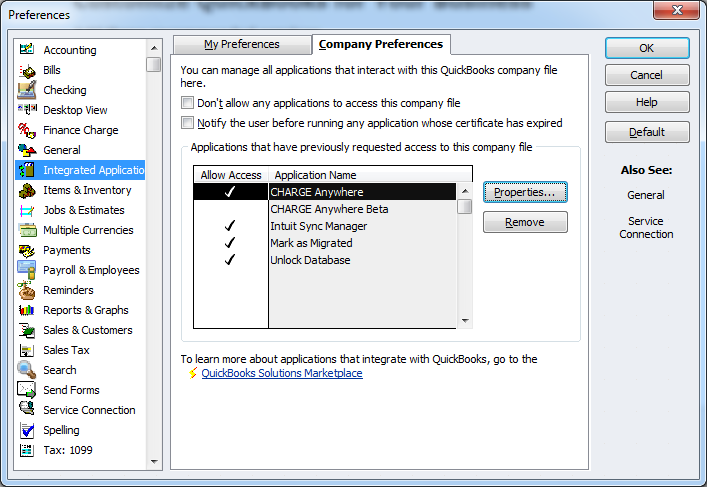Open the Bills category icon

click(26, 70)
